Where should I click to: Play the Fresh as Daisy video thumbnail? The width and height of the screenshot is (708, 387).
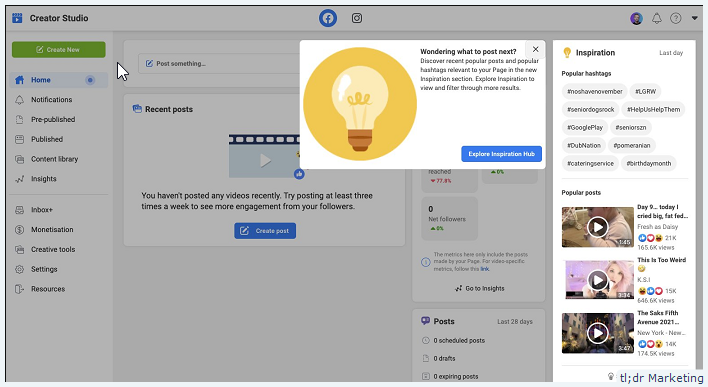[598, 227]
